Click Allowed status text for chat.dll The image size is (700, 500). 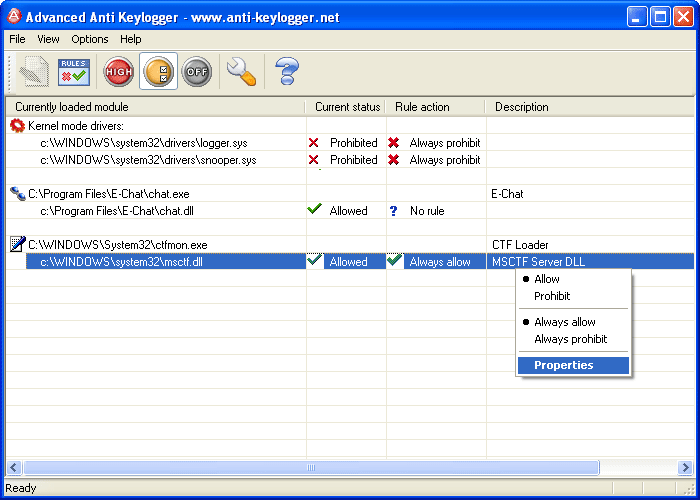tap(348, 211)
